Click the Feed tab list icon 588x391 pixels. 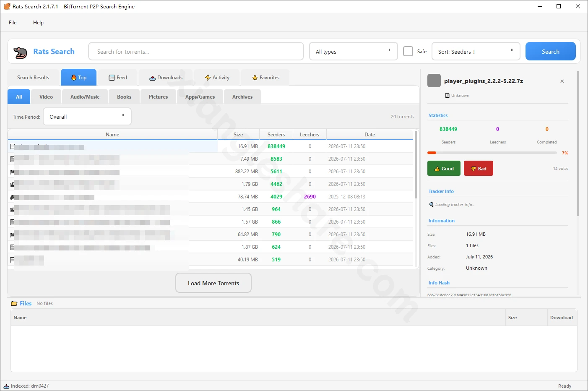(112, 78)
